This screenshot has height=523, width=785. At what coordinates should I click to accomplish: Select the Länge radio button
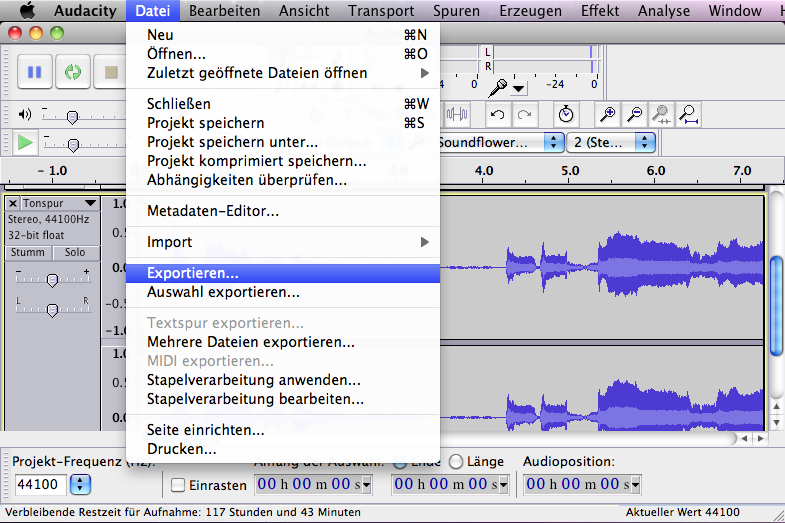pos(456,462)
